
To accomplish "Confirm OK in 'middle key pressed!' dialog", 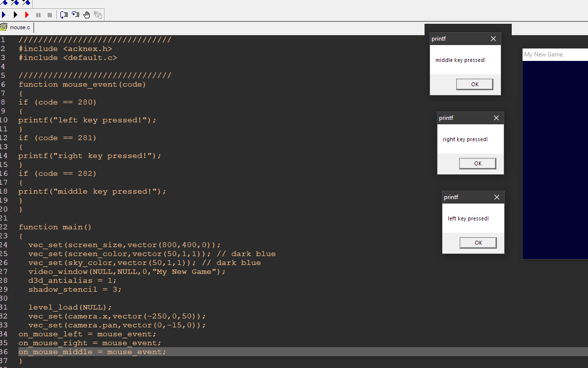I will (475, 84).
